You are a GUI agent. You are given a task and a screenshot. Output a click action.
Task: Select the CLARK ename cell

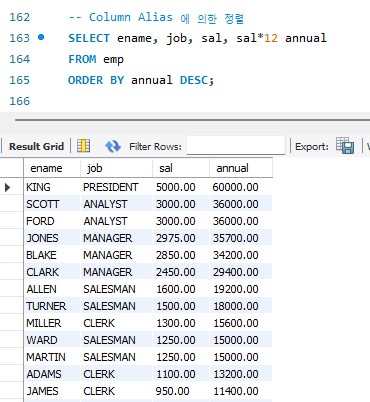pyautogui.click(x=52, y=272)
